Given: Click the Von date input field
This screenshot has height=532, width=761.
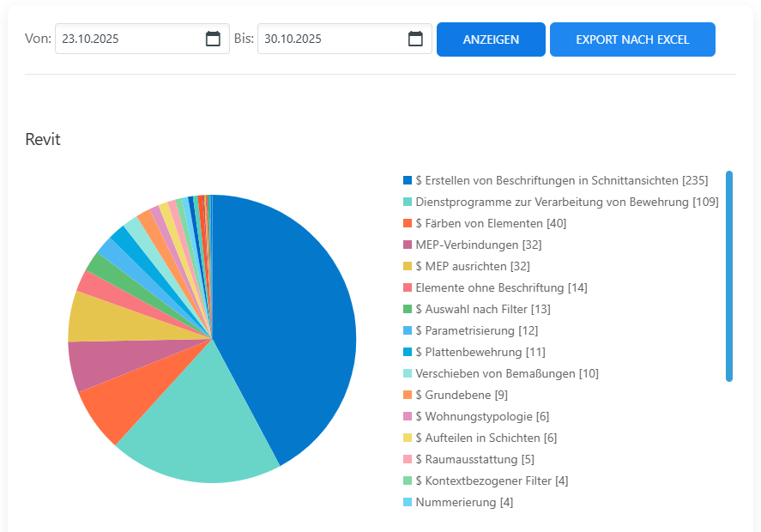Looking at the screenshot, I should click(129, 39).
